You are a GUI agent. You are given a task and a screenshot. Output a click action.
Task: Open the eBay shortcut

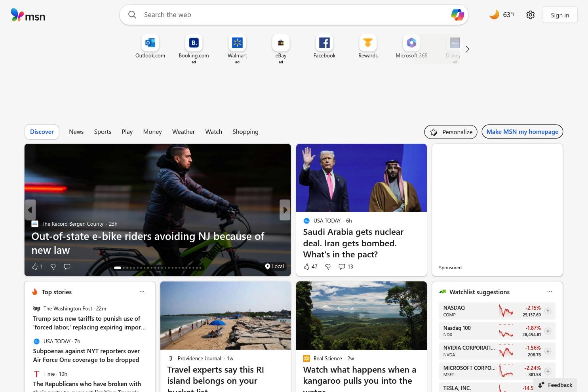(x=281, y=48)
